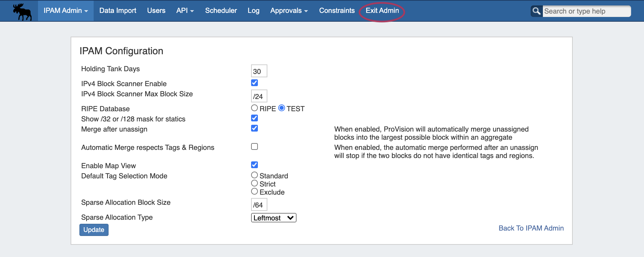
Task: Disable the Enable Map View checkbox
Action: pos(254,165)
